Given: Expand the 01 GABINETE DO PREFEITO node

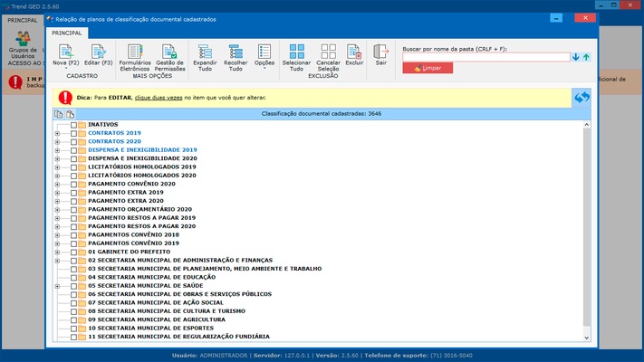Looking at the screenshot, I should tap(57, 252).
